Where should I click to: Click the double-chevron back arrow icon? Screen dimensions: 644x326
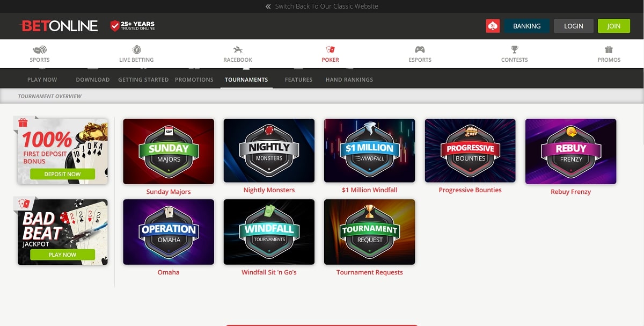point(268,6)
